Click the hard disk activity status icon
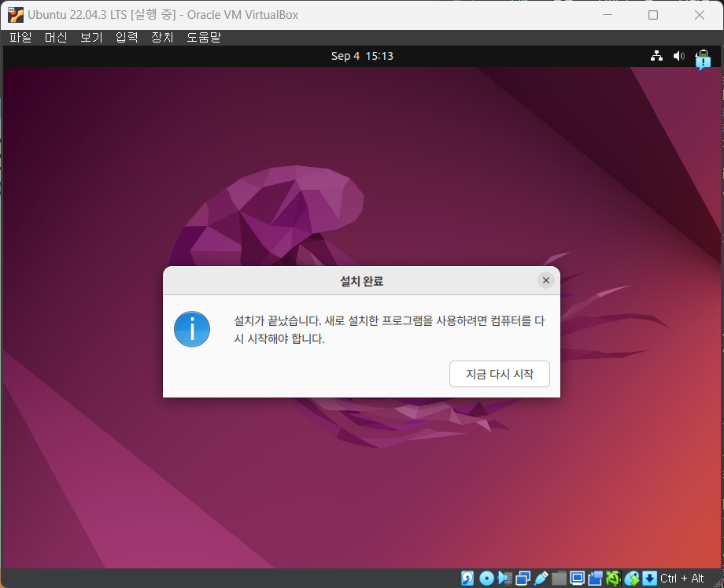724x588 pixels. pos(467,578)
